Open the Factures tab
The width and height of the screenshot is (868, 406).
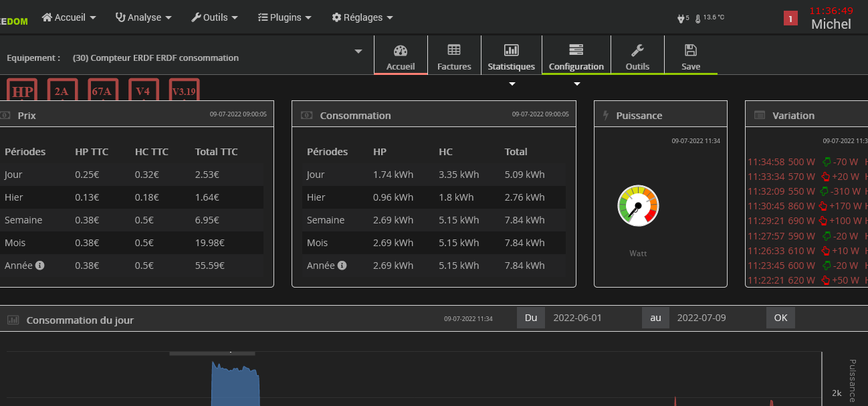454,56
